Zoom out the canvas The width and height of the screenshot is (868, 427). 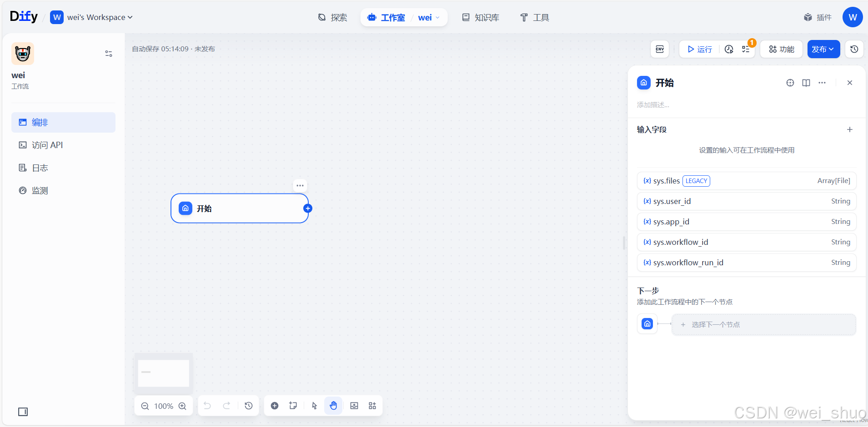tap(145, 406)
